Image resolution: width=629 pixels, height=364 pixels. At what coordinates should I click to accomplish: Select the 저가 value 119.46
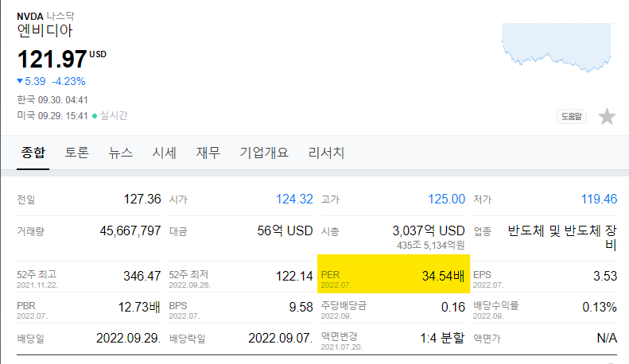(x=599, y=199)
